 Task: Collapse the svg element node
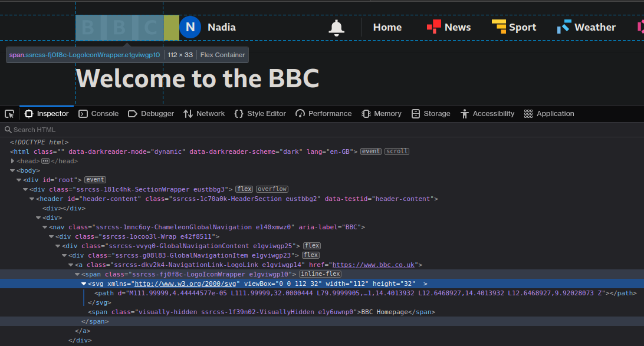click(x=84, y=283)
